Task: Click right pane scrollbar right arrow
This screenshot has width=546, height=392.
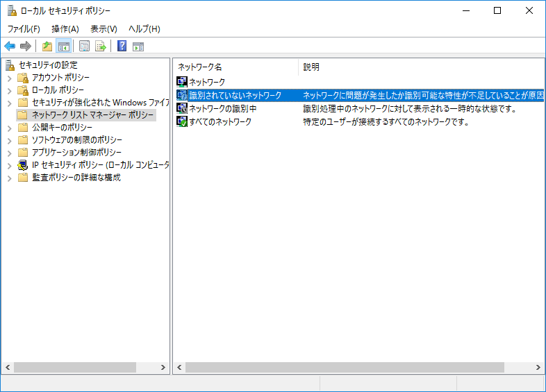Action: pyautogui.click(x=538, y=367)
